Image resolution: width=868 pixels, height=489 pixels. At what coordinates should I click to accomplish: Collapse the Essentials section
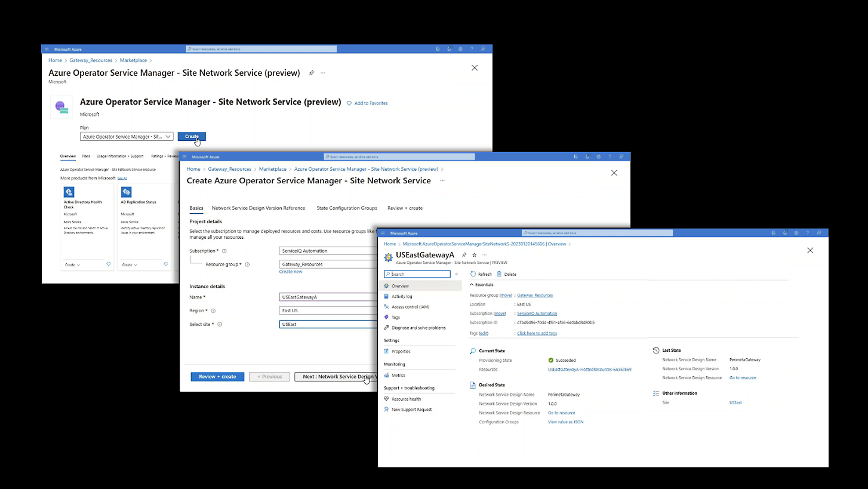click(472, 285)
